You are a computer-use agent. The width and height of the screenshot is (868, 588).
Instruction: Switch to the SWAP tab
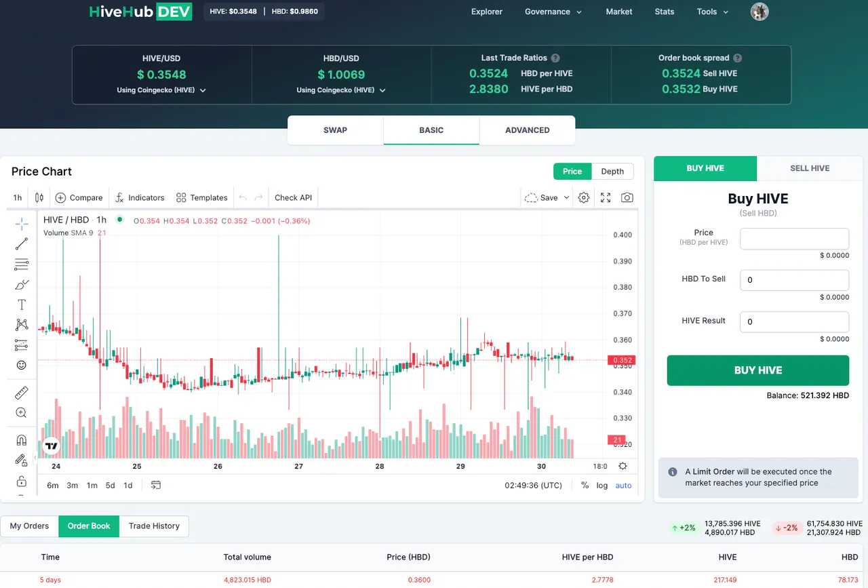coord(336,130)
